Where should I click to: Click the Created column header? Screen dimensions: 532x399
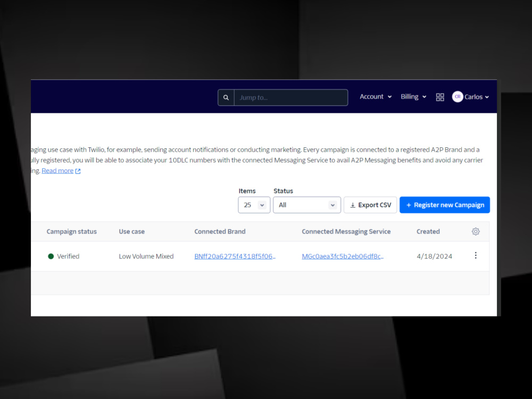[x=428, y=231]
